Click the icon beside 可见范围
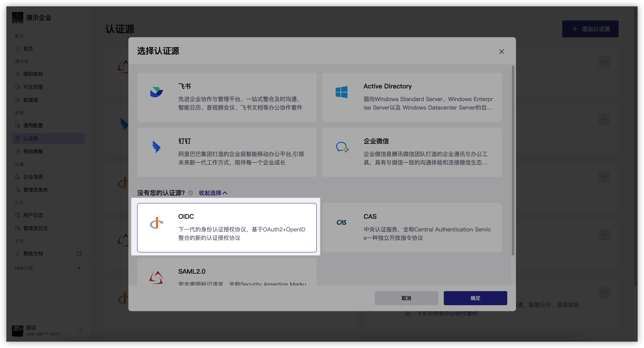644x348 pixels. click(x=17, y=87)
